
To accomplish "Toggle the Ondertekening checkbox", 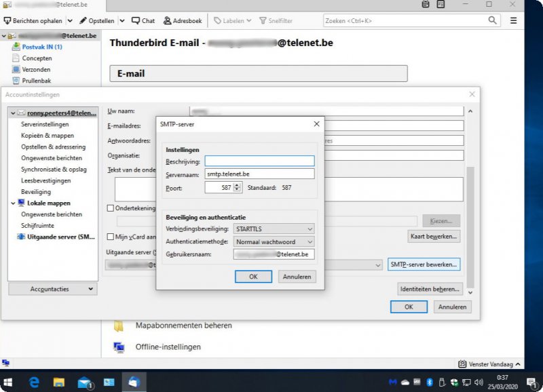I will [x=111, y=208].
